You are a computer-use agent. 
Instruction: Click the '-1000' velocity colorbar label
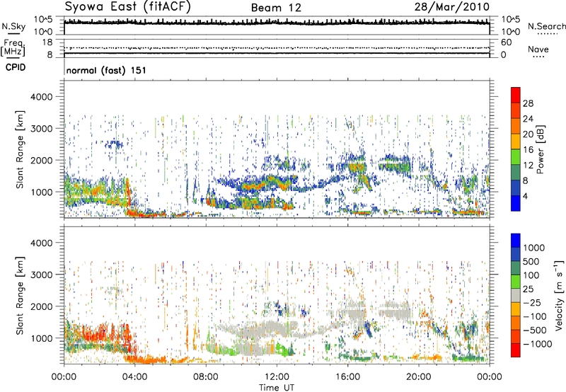pos(537,344)
